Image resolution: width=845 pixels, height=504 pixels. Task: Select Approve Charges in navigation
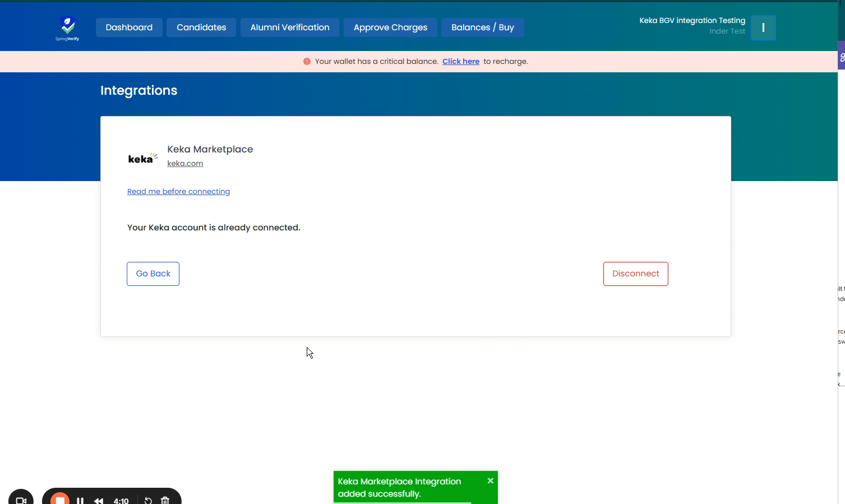click(390, 27)
